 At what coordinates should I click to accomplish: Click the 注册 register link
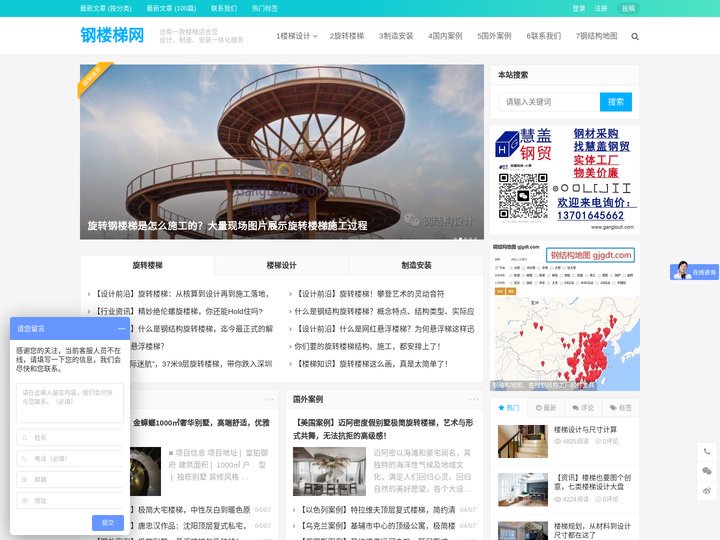coord(601,8)
